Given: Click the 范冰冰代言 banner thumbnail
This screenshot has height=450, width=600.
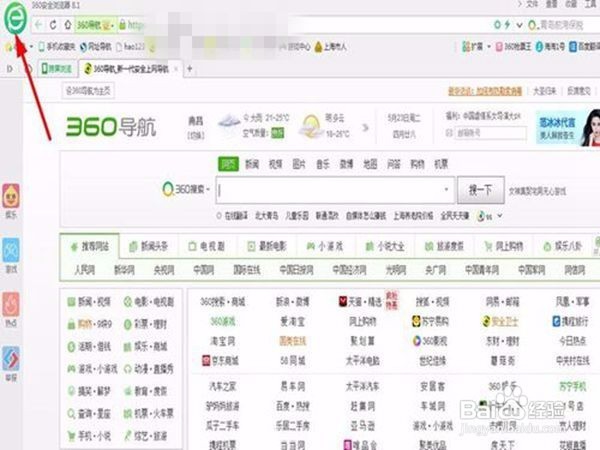Looking at the screenshot, I should 568,127.
